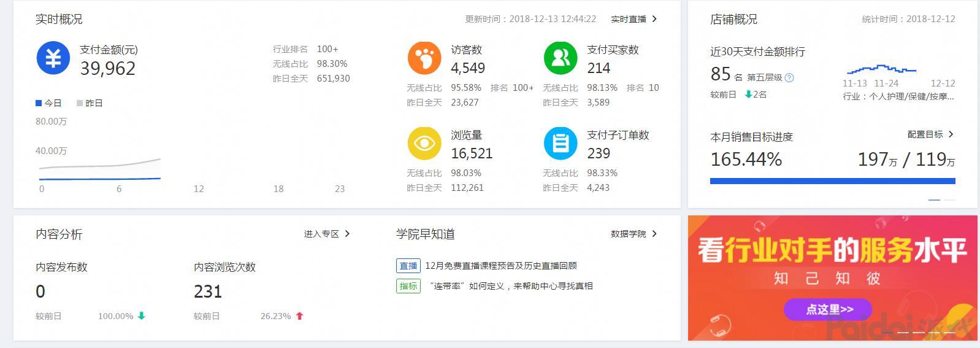Expand the chevron next to 配置目标
The width and height of the screenshot is (980, 348).
pyautogui.click(x=951, y=134)
